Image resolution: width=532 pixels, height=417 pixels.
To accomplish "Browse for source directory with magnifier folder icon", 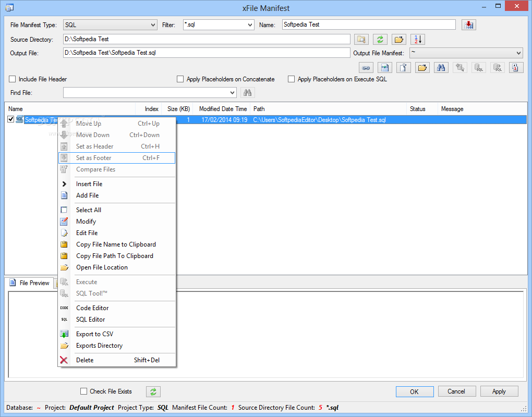I will tap(361, 39).
